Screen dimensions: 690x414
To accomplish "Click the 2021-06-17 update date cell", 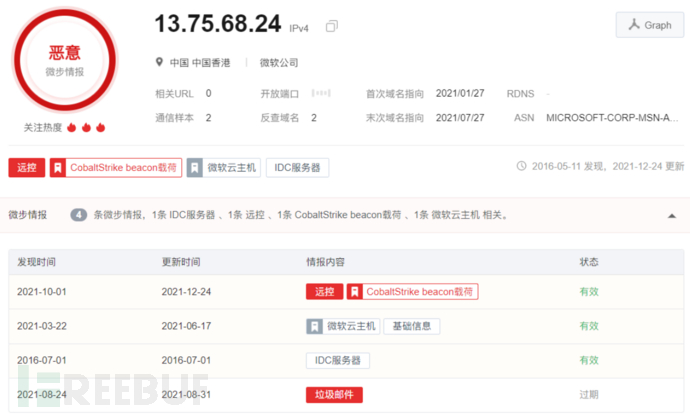I will 186,326.
